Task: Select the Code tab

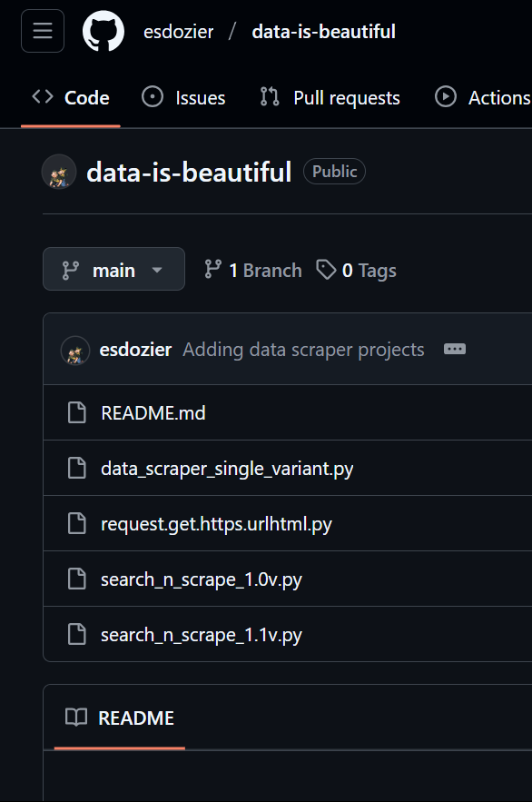Action: click(71, 98)
